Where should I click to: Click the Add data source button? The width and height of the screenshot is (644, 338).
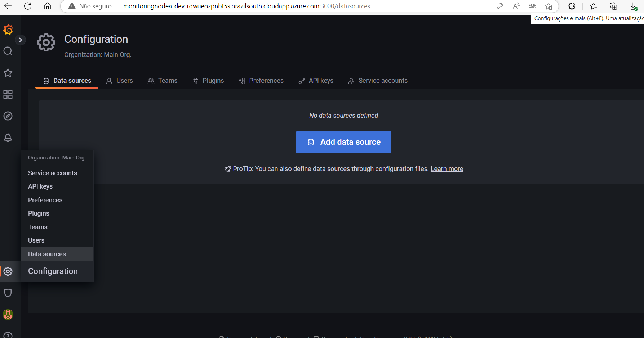click(343, 142)
